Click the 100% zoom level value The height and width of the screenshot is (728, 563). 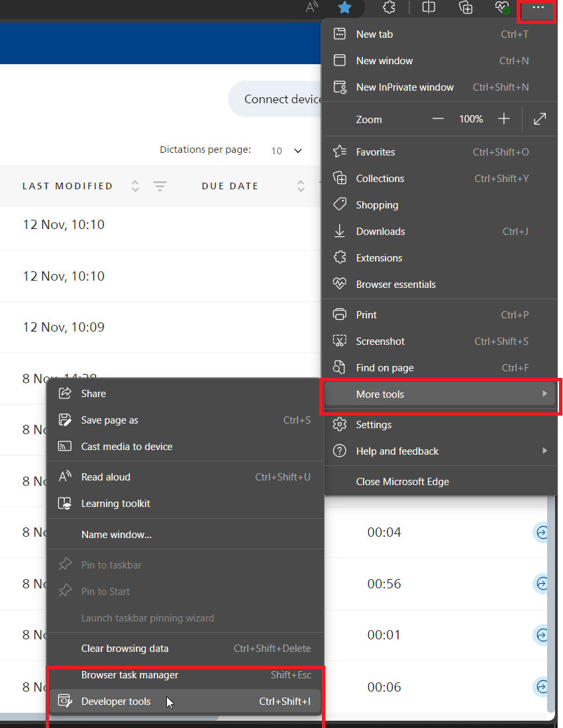(x=471, y=119)
